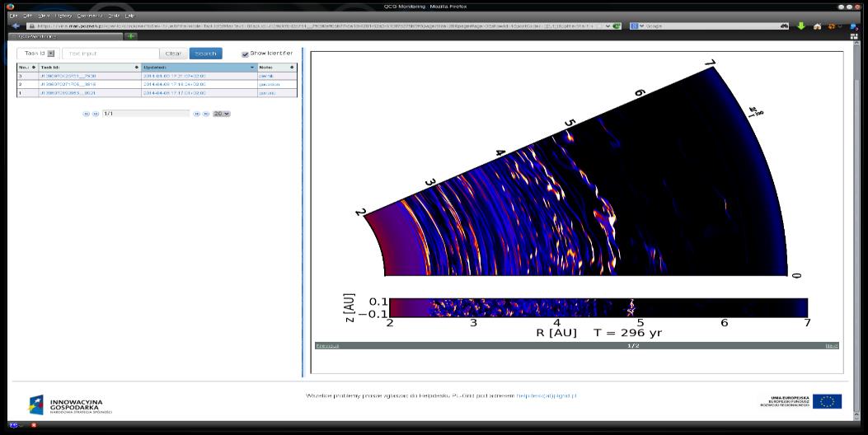
Task: Jump to last page of table
Action: (x=206, y=114)
